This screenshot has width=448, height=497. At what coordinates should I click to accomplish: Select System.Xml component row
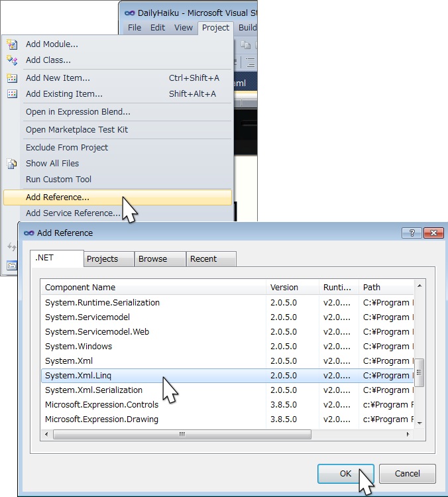click(227, 361)
